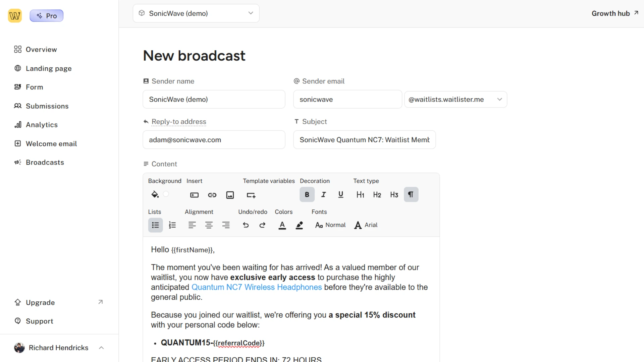This screenshot has width=644, height=362.
Task: Toggle bold formatting off
Action: 307,194
